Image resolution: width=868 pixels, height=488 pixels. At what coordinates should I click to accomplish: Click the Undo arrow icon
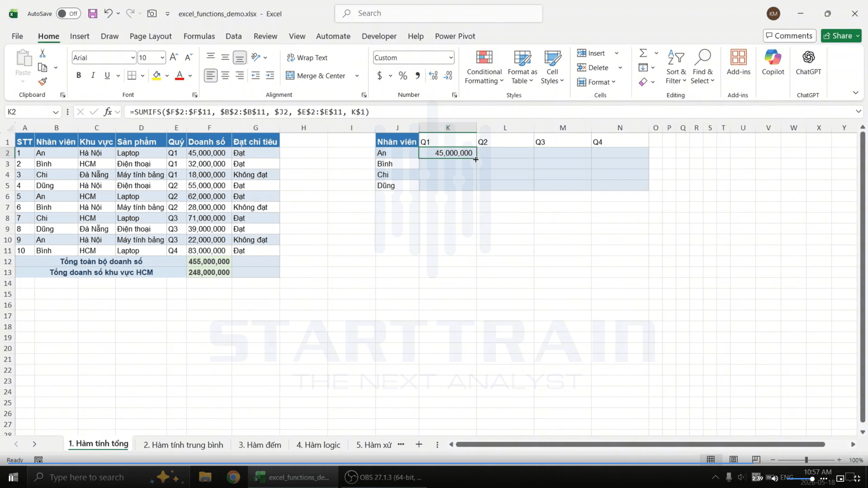108,14
